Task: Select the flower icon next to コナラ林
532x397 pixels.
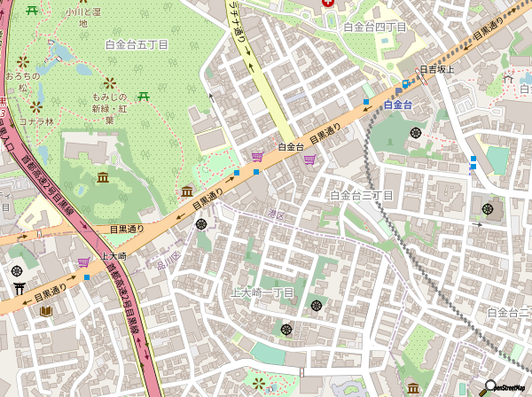Action: (x=36, y=107)
